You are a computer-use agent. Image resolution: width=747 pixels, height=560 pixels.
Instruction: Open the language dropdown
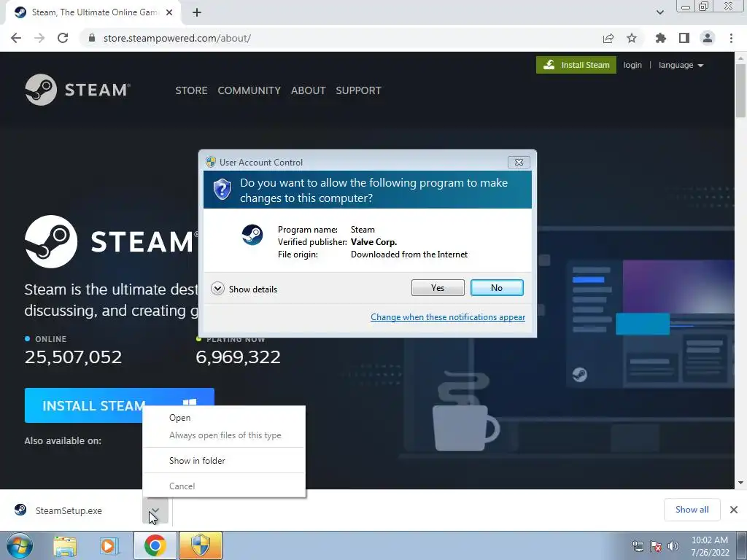coord(681,65)
